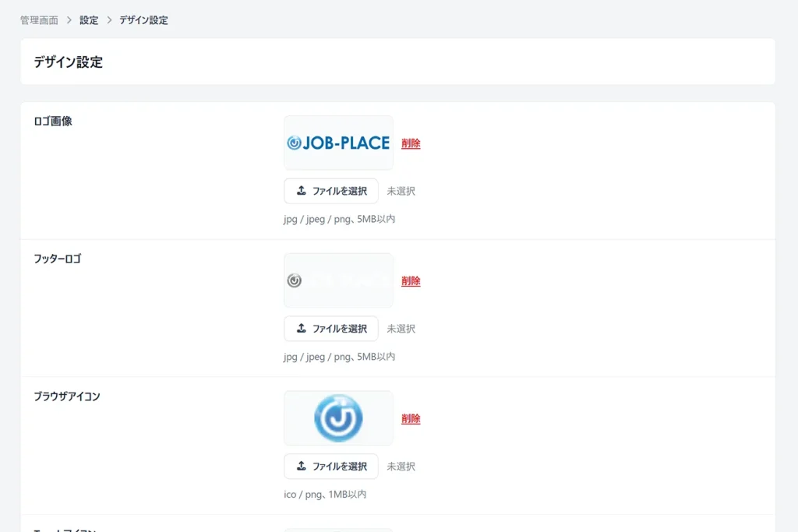Click the ロゴ画像 section label
The height and width of the screenshot is (532, 798).
(53, 121)
